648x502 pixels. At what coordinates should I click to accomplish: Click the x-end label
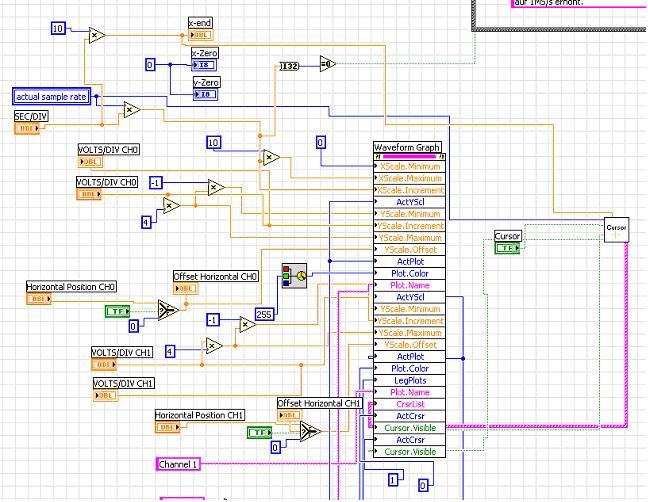point(200,23)
